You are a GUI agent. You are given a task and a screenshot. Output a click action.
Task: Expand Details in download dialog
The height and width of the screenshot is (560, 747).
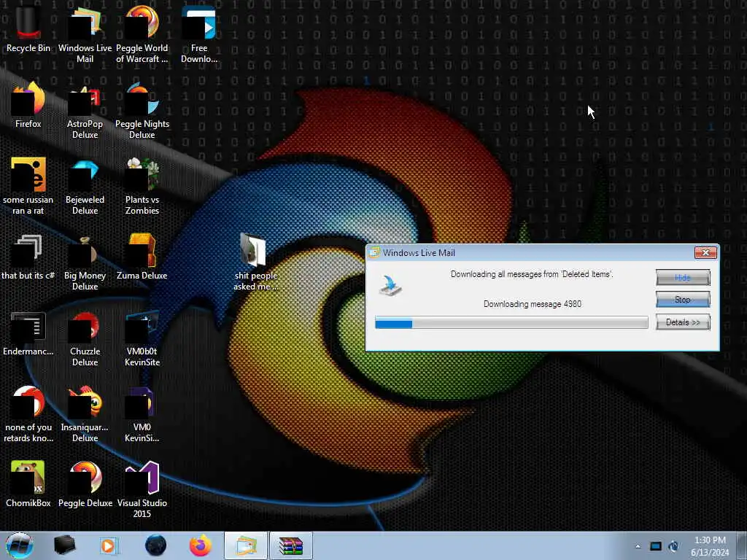coord(683,322)
